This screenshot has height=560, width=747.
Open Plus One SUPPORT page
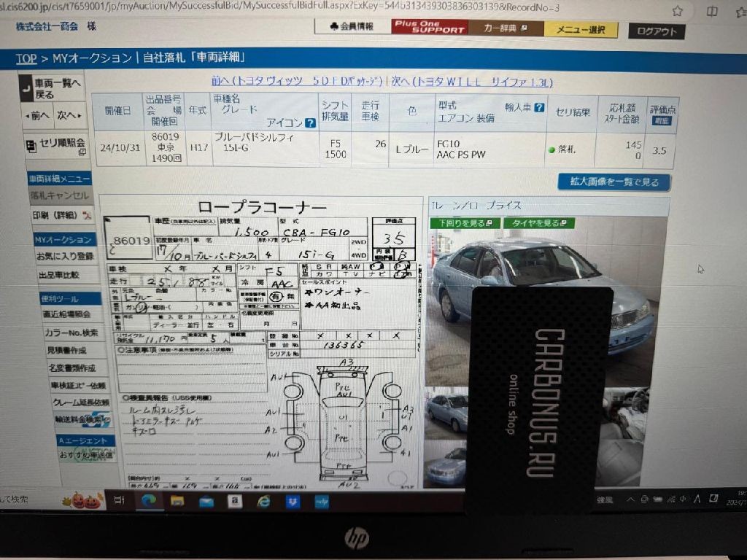pos(429,27)
